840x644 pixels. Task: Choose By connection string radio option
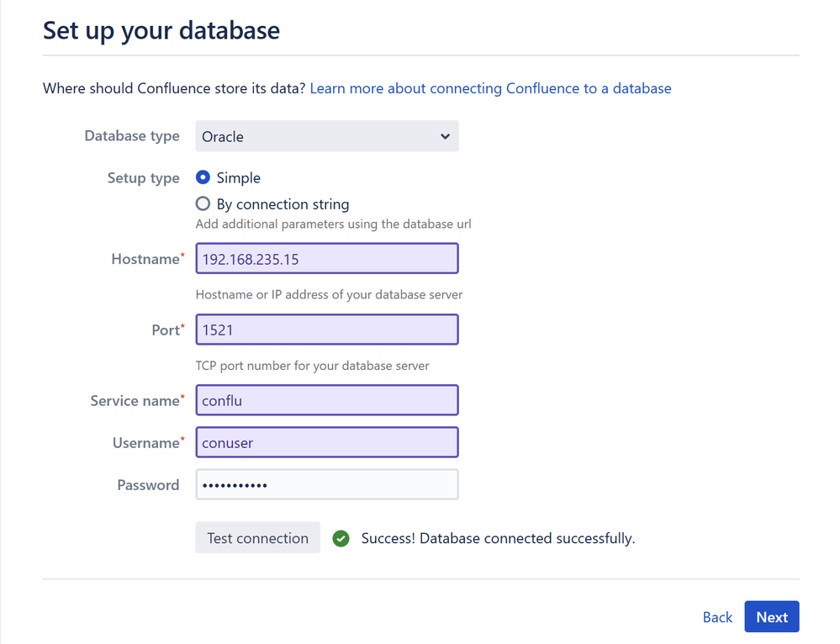point(203,203)
